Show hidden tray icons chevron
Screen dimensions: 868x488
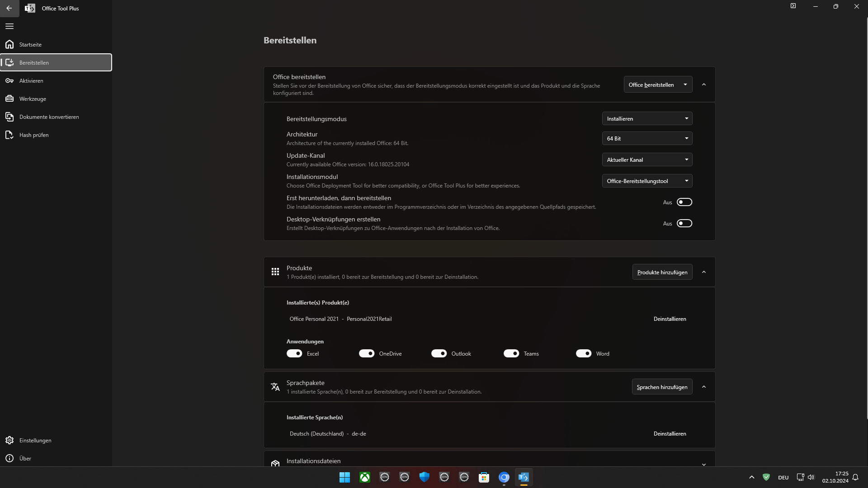point(752,477)
